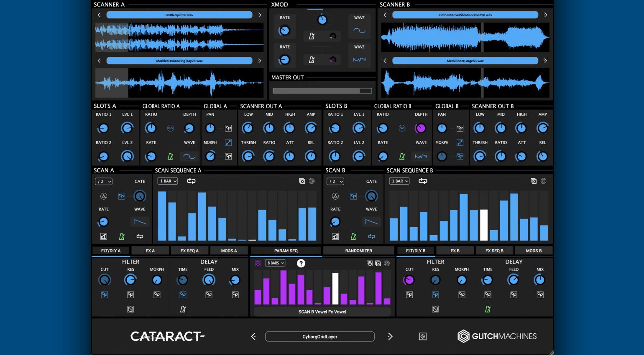Click the clear icon in the Param Seq panel

click(378, 263)
